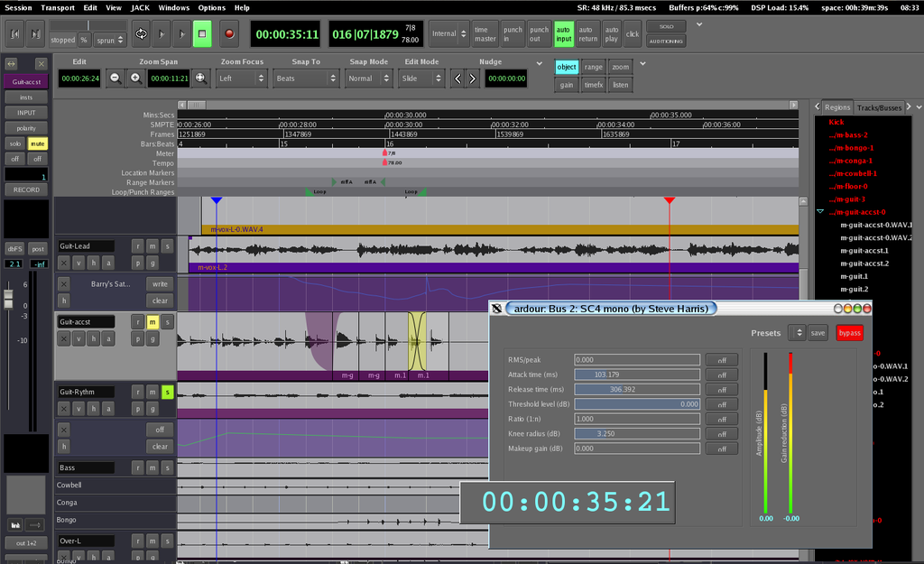
Task: Toggle the loop playback icon
Action: 142,34
